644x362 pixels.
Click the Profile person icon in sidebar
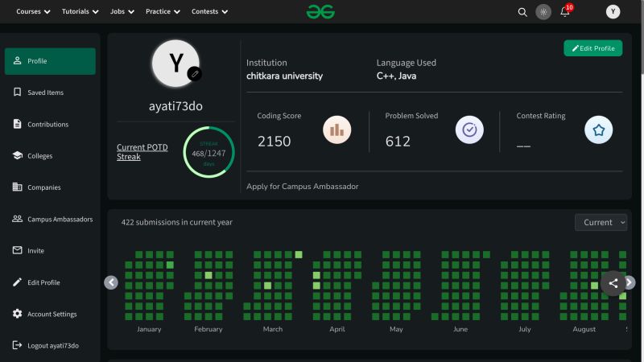(17, 61)
